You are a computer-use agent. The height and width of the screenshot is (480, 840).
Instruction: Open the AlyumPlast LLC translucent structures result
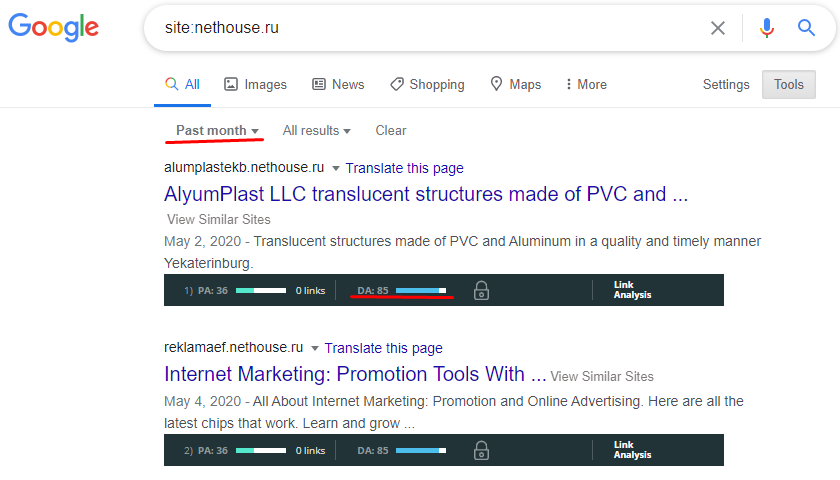pyautogui.click(x=426, y=194)
